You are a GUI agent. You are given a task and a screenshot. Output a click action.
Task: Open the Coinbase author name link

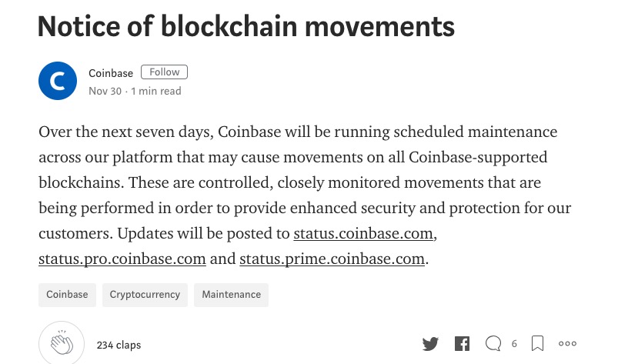pyautogui.click(x=111, y=73)
